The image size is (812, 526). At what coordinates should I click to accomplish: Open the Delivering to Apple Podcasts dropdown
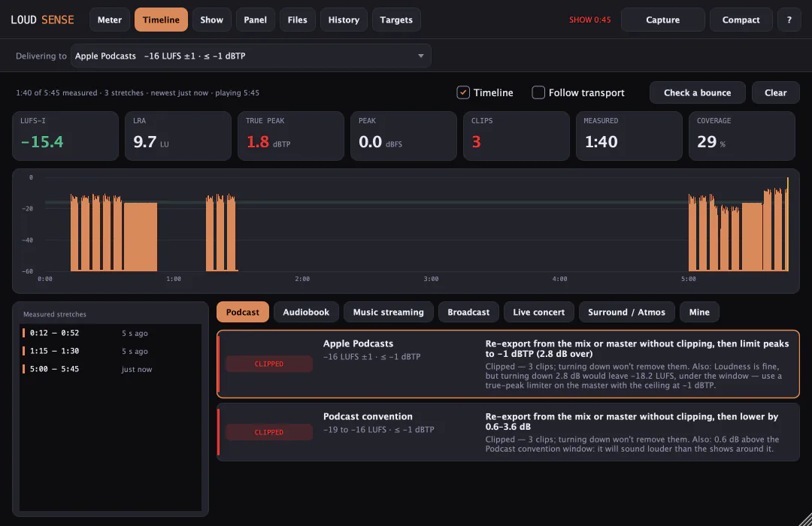point(250,56)
